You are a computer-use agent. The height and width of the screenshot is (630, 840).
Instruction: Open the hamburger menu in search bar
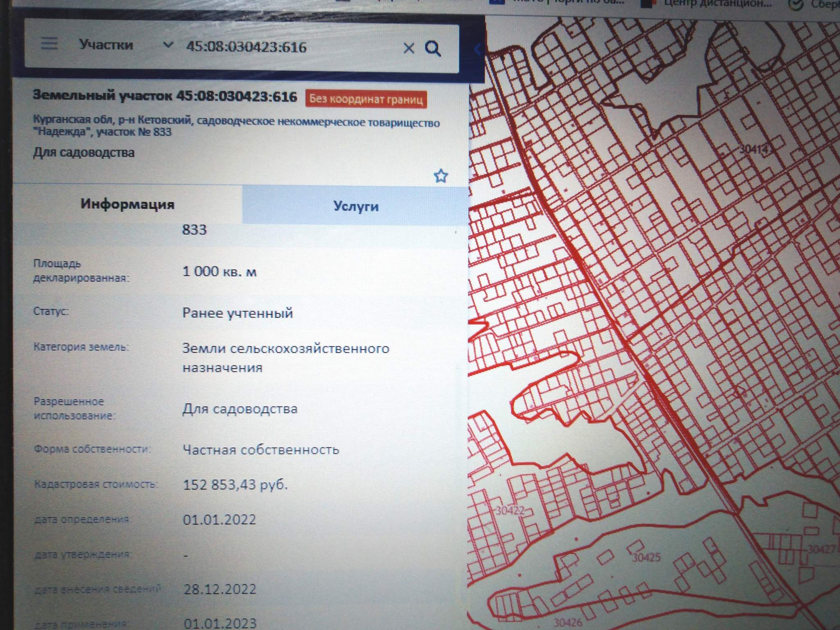pyautogui.click(x=49, y=43)
